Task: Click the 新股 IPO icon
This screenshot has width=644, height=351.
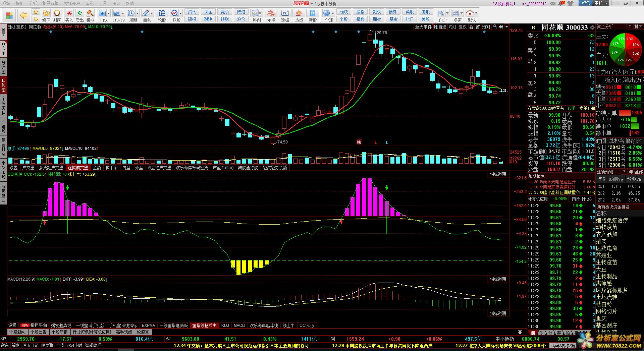Action: [x=313, y=13]
